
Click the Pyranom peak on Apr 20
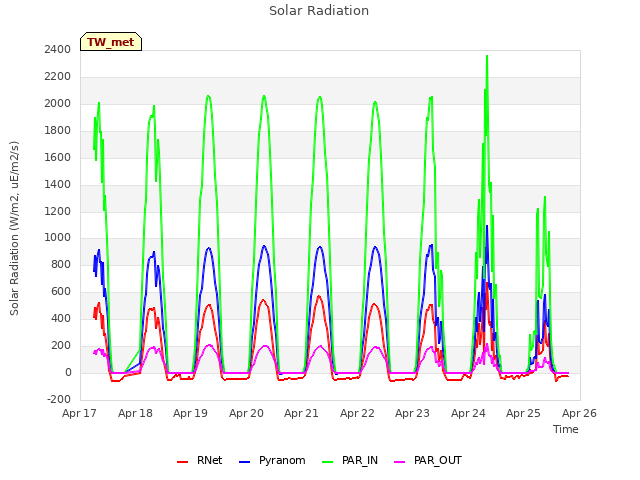tap(264, 246)
